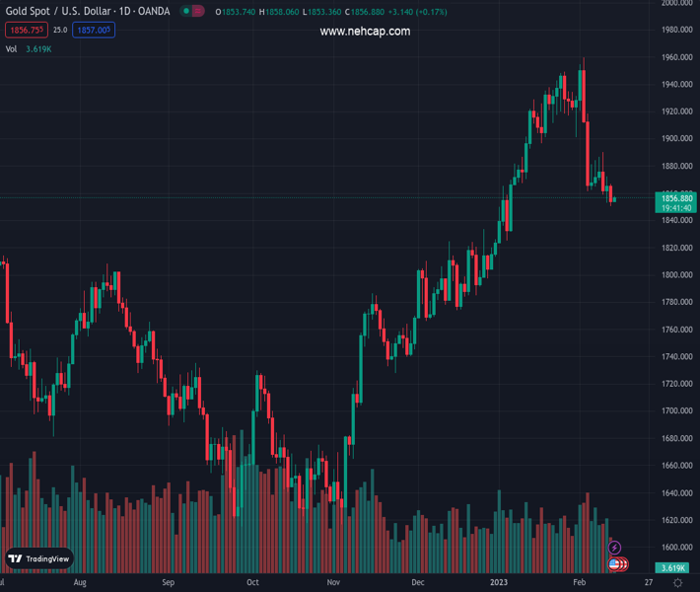The width and height of the screenshot is (700, 592).
Task: Click the 3.619K volume tag on price axis
Action: (x=674, y=568)
